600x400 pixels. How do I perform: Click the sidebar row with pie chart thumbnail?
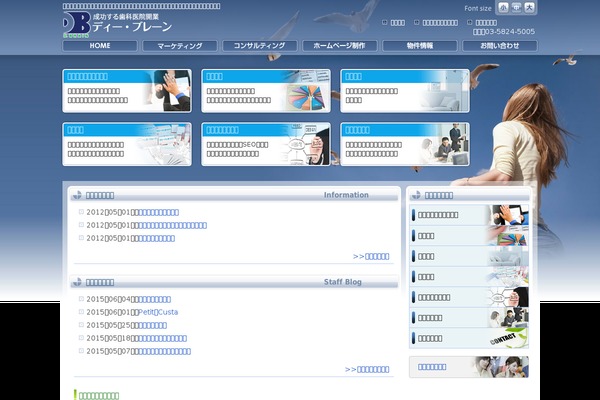(469, 235)
